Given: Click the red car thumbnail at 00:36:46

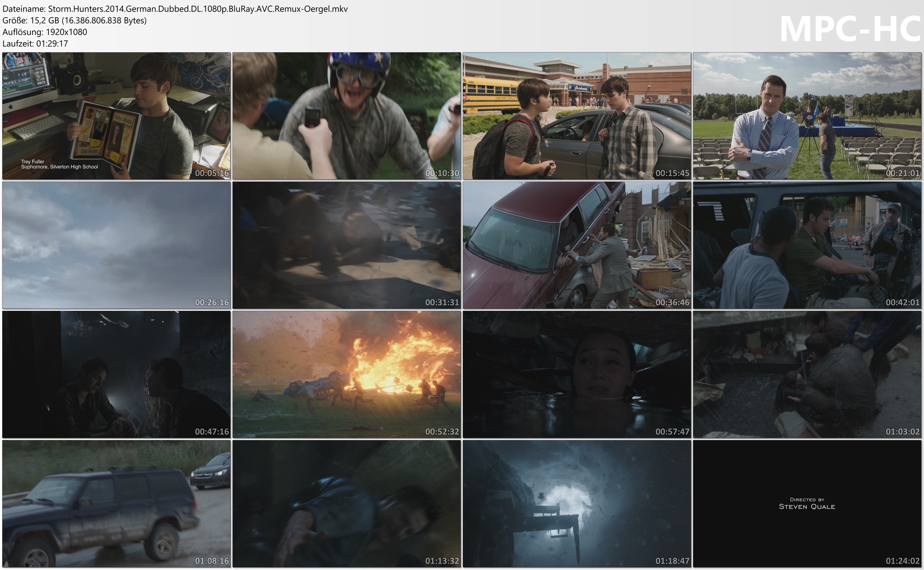Looking at the screenshot, I should click(577, 245).
